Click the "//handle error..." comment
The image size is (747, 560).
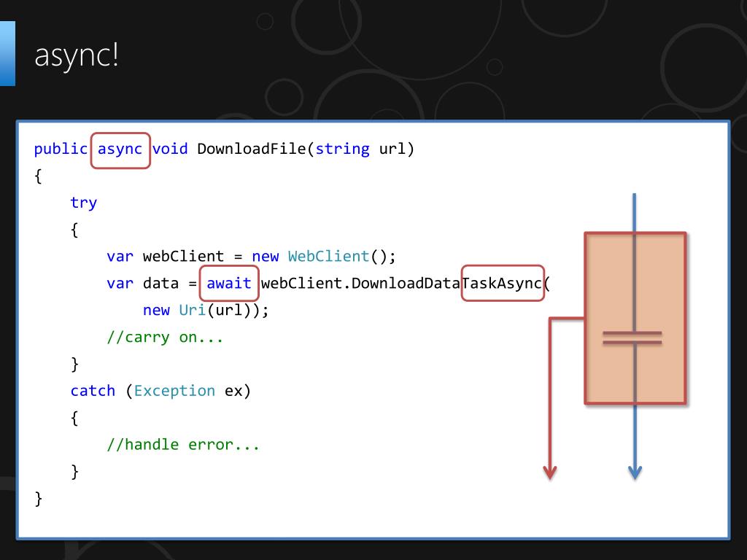(x=183, y=445)
